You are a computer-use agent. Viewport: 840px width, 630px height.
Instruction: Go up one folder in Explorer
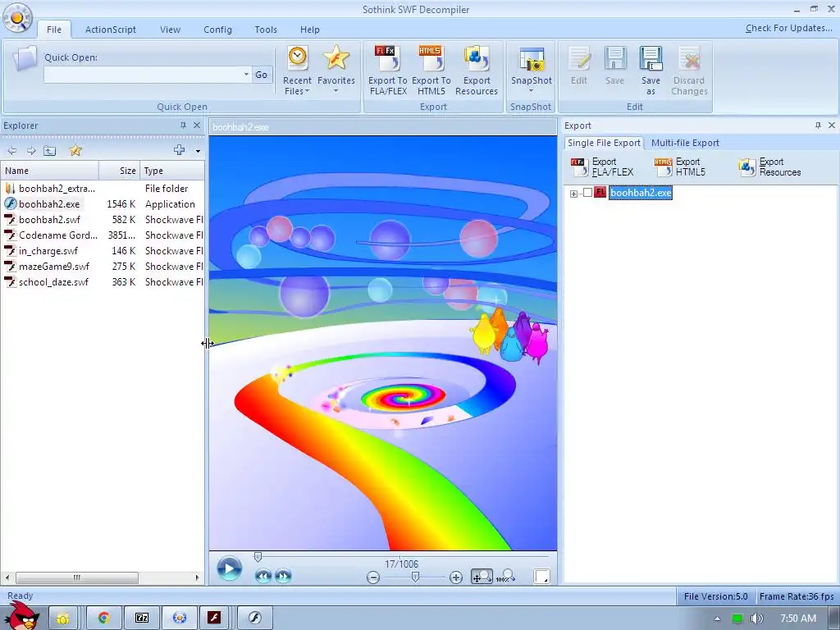tap(50, 151)
